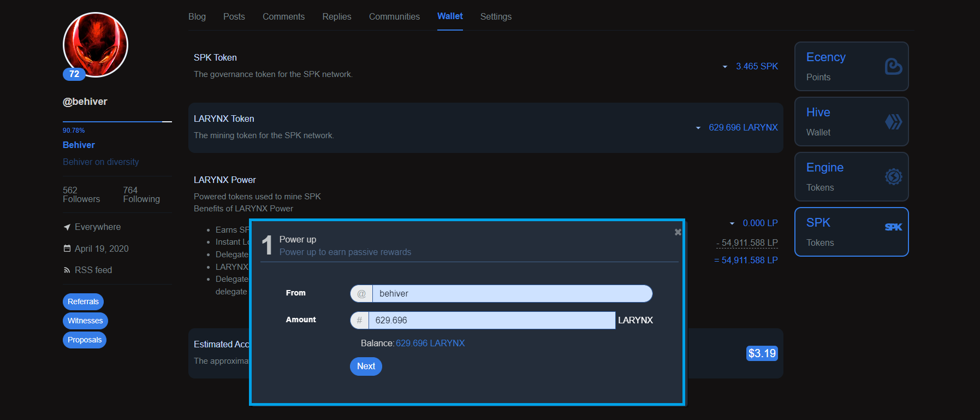Open the Referrals page

click(83, 301)
